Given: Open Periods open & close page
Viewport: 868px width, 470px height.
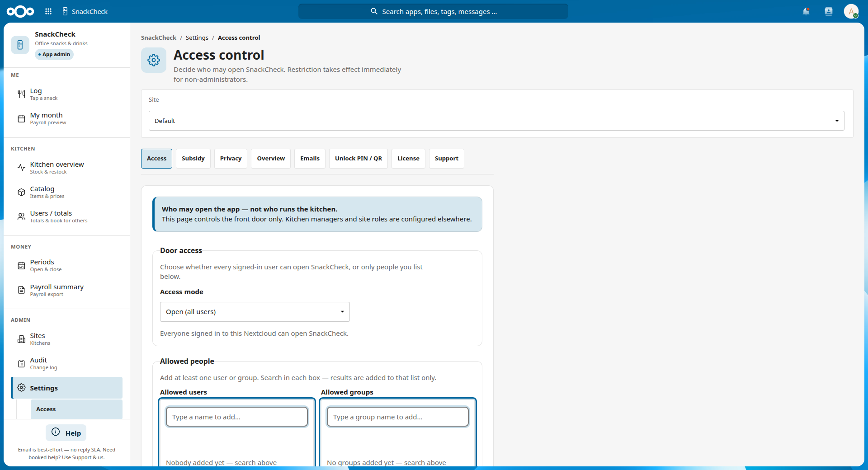Looking at the screenshot, I should [67, 265].
